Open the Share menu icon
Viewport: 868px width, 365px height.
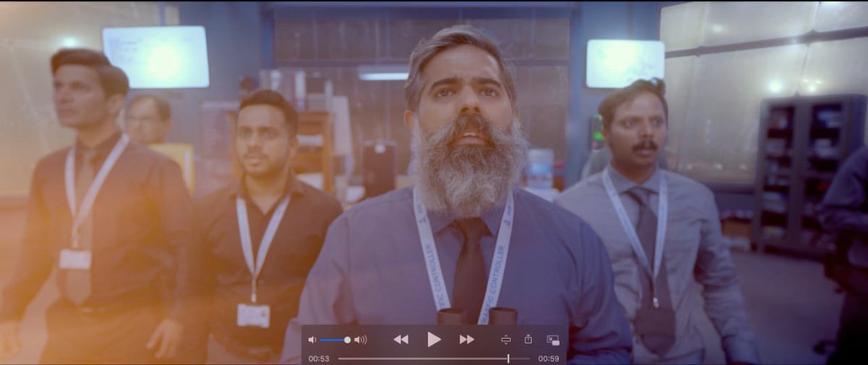point(528,339)
